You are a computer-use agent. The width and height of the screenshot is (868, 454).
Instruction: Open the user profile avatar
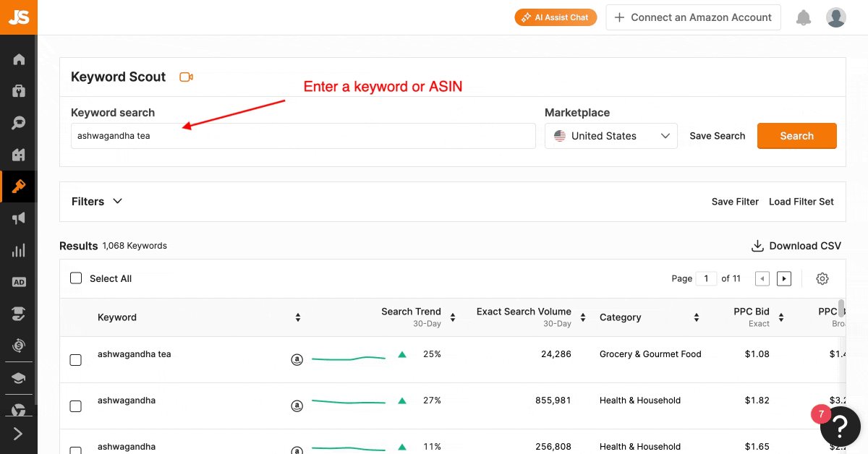pos(836,17)
